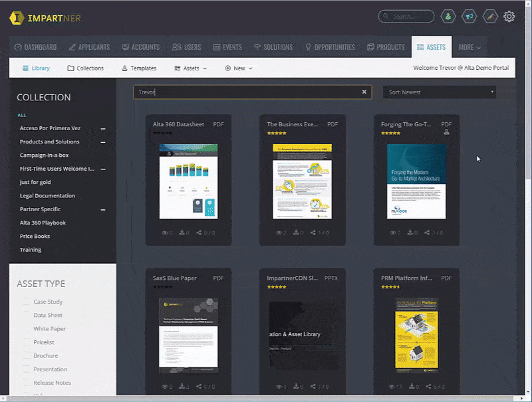Screen dimensions: 532x402
Task: Toggle the Release Notes asset type checkbox
Action: coord(26,383)
